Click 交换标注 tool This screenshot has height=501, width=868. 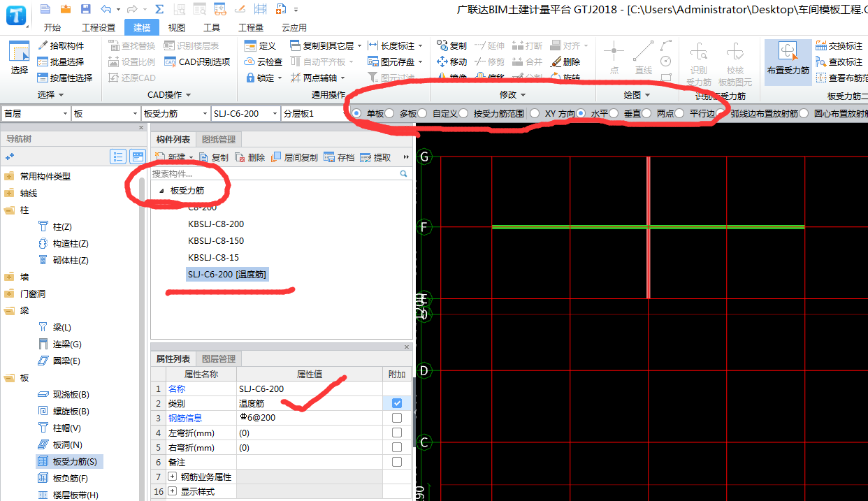coord(839,45)
